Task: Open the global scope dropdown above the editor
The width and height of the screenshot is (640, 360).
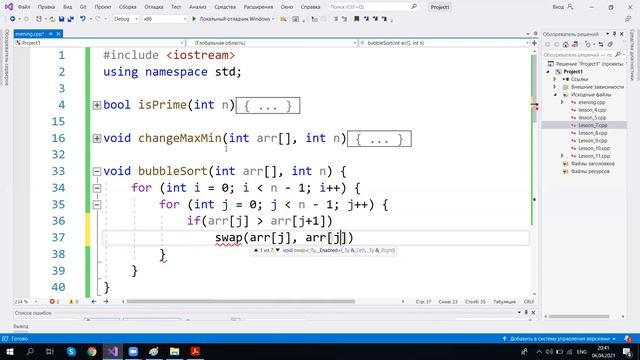Action: (272, 42)
